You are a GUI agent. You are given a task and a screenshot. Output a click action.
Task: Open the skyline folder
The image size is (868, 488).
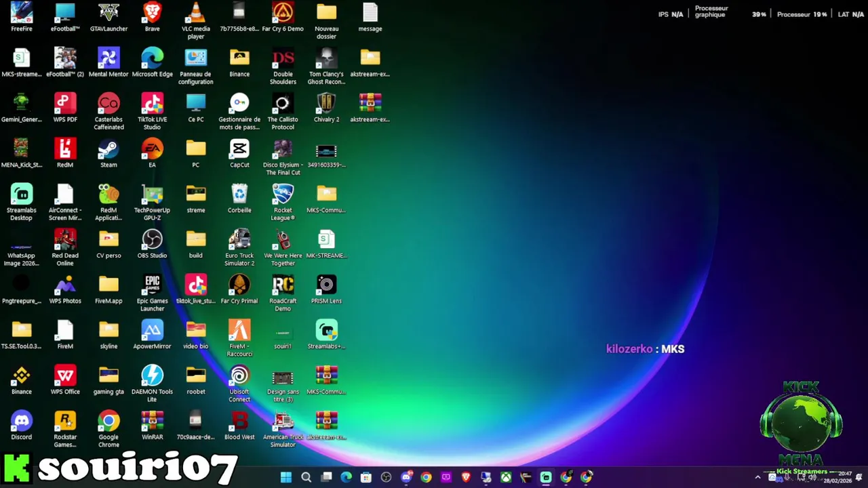[x=108, y=335]
